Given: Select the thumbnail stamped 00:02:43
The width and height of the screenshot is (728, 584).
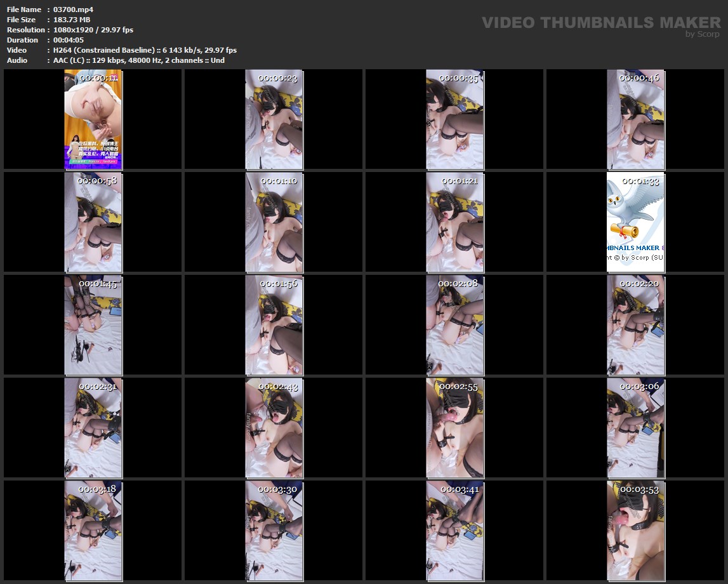Looking at the screenshot, I should coord(274,428).
